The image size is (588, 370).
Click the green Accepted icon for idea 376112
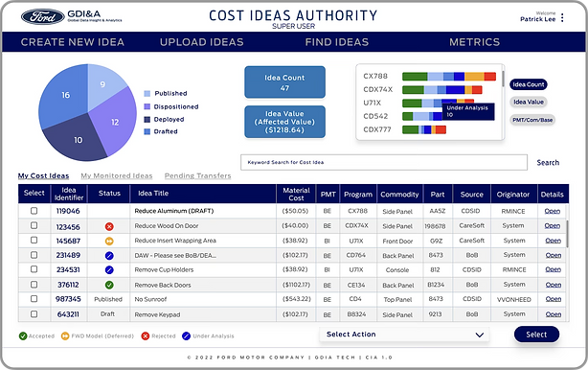point(109,285)
